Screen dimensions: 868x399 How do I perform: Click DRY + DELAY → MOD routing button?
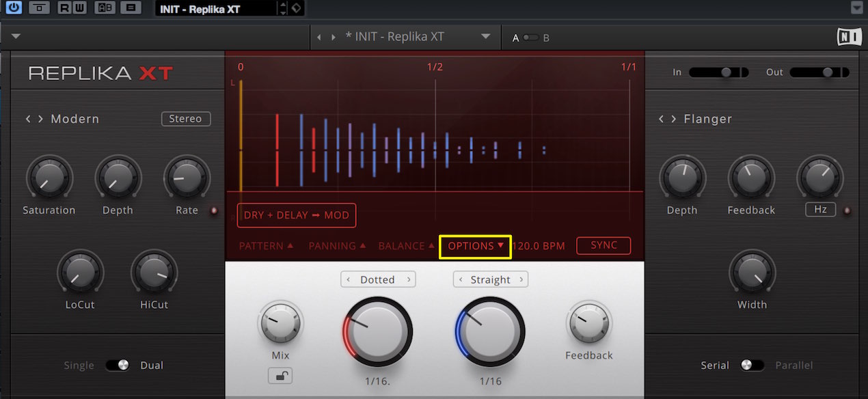coord(297,215)
